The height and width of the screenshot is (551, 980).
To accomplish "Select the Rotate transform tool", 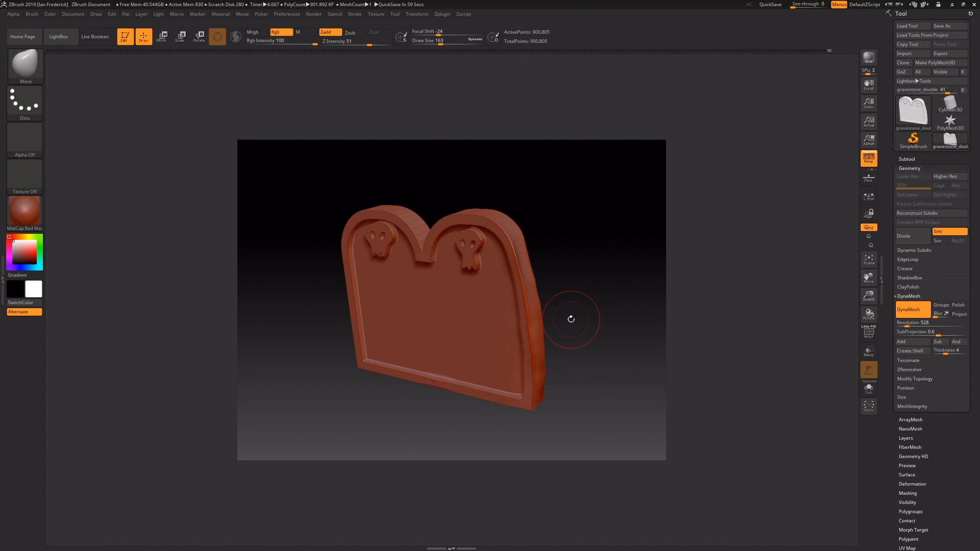I will coord(199,36).
